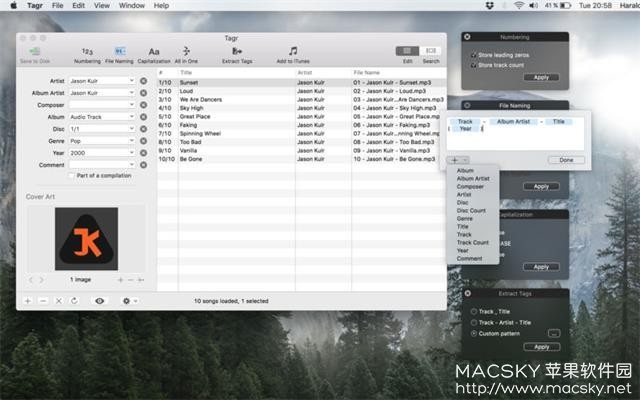The image size is (640, 400).
Task: Add a cover art image
Action: pos(120,280)
